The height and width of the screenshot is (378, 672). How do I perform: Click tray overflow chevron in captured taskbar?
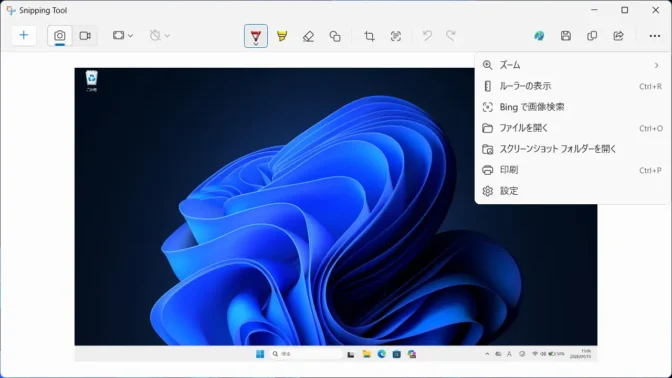point(487,354)
